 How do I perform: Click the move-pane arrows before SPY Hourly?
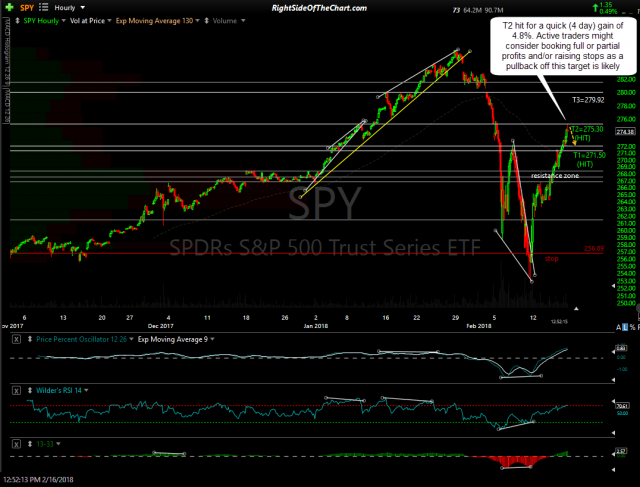pyautogui.click(x=17, y=21)
